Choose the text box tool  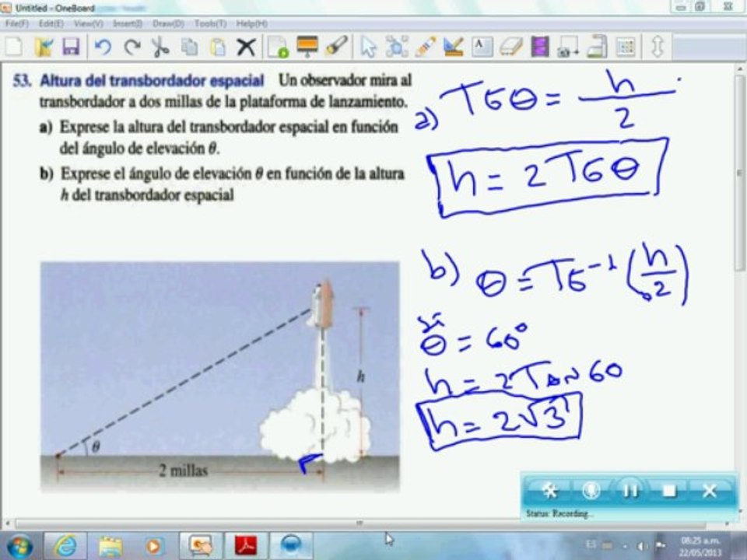pos(482,47)
